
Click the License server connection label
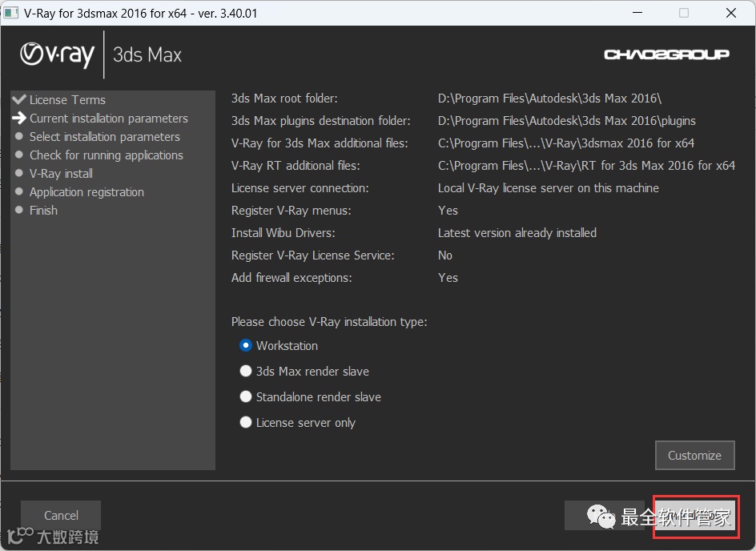[300, 188]
